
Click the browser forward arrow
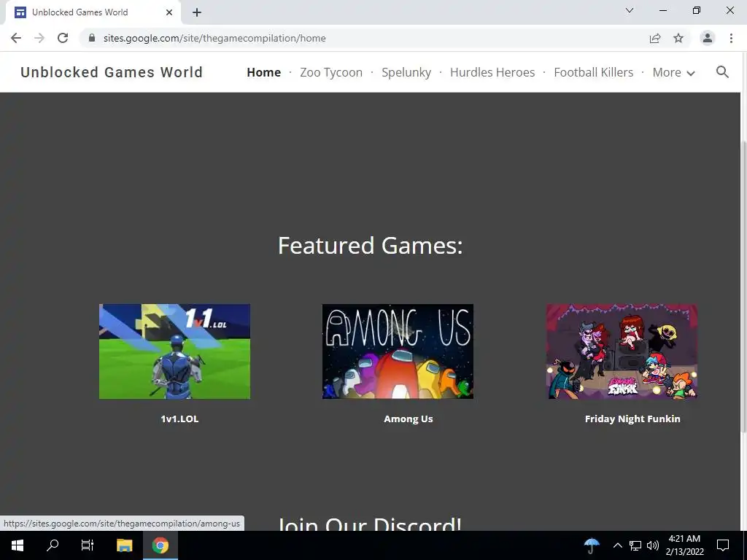pyautogui.click(x=39, y=38)
